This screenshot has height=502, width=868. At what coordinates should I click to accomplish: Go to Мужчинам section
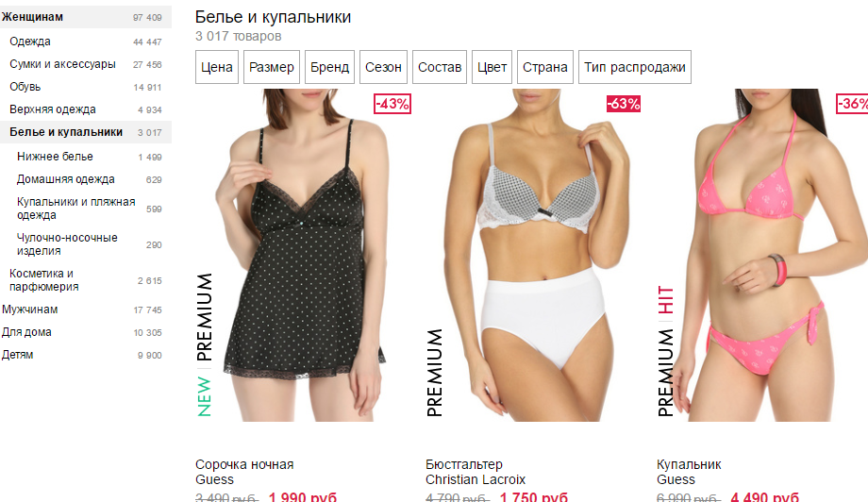coord(86,310)
